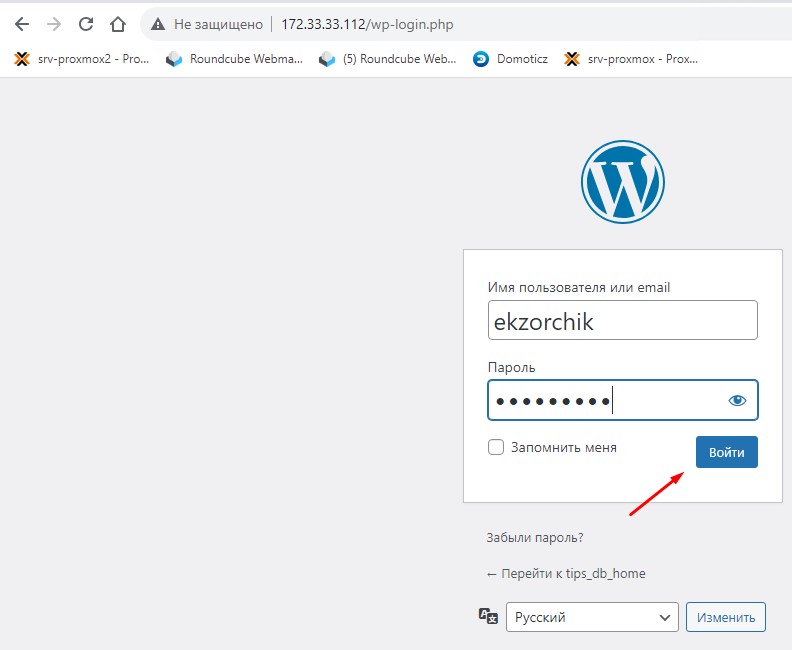This screenshot has height=650, width=792.
Task: Focus the username field with ekzorchik
Action: (622, 320)
